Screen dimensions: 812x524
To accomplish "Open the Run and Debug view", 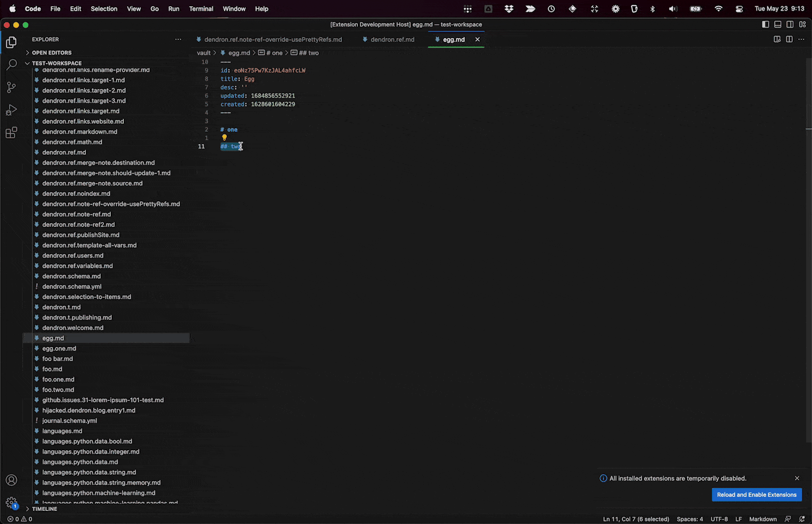I will pyautogui.click(x=11, y=110).
